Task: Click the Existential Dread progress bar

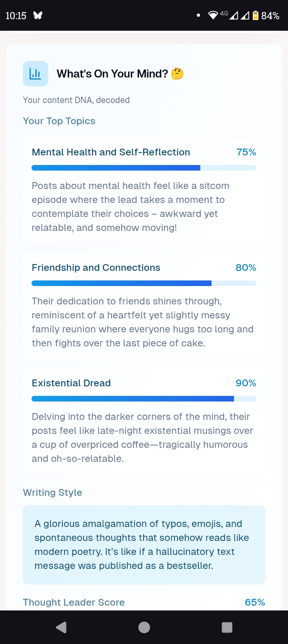Action: (144, 399)
